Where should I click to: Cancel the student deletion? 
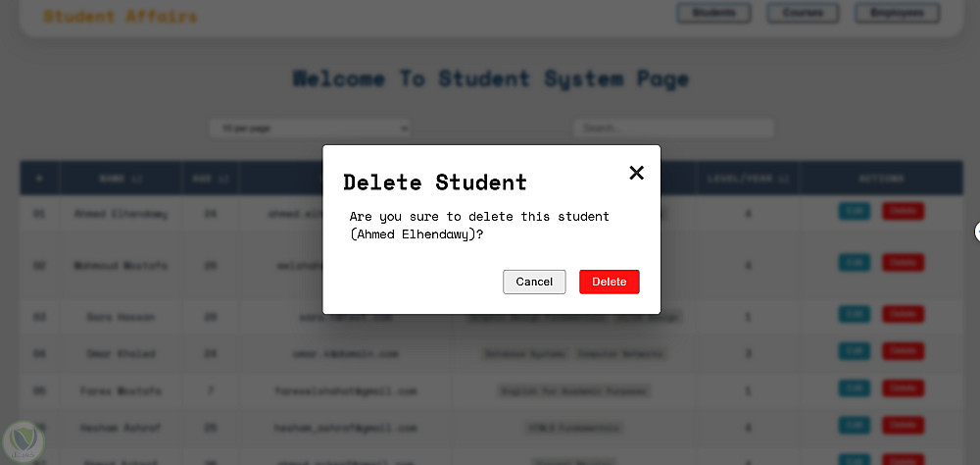click(x=534, y=282)
